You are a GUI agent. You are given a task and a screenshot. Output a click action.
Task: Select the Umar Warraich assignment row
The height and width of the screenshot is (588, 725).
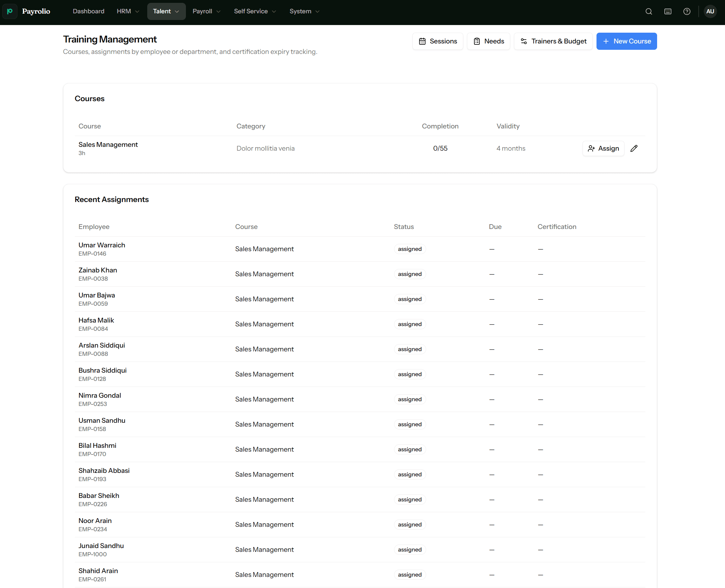pyautogui.click(x=360, y=249)
